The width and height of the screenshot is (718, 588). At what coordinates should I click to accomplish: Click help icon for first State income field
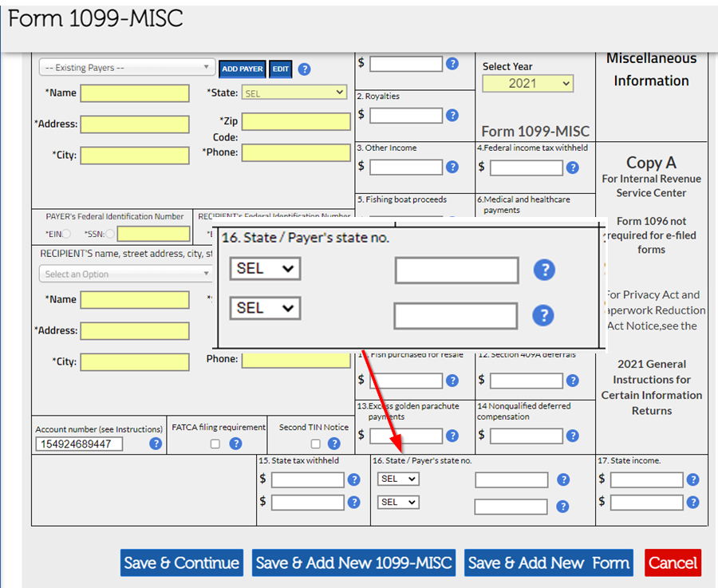point(692,480)
